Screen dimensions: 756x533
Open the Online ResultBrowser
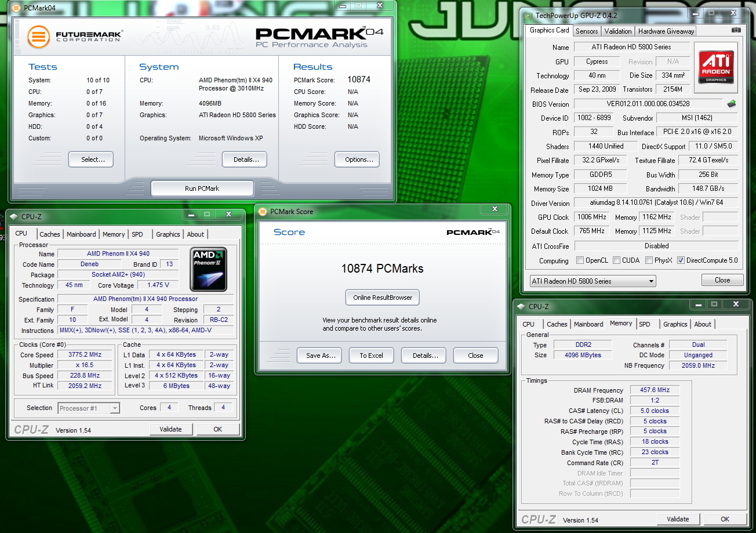(383, 298)
